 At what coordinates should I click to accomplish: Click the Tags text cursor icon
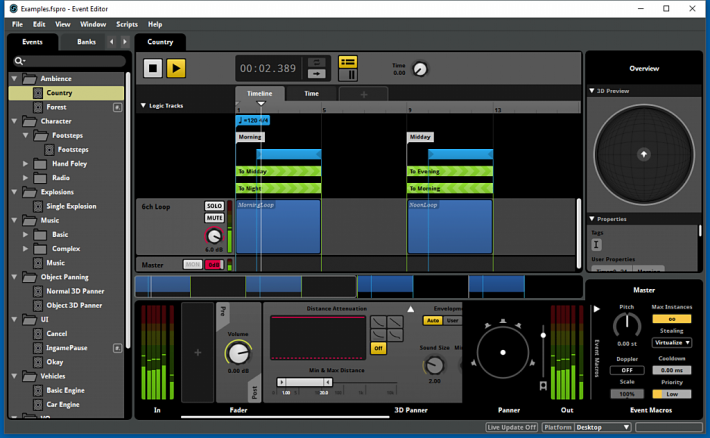(596, 245)
